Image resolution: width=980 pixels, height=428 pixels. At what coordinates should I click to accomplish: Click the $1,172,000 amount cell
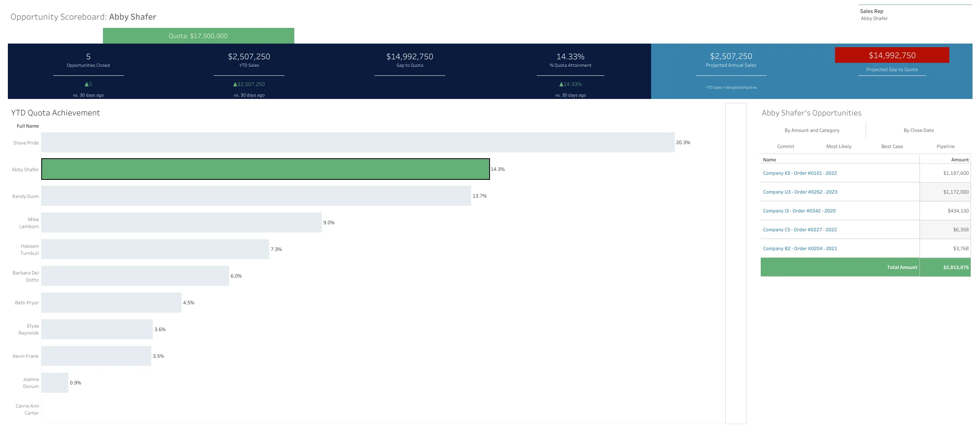click(945, 192)
